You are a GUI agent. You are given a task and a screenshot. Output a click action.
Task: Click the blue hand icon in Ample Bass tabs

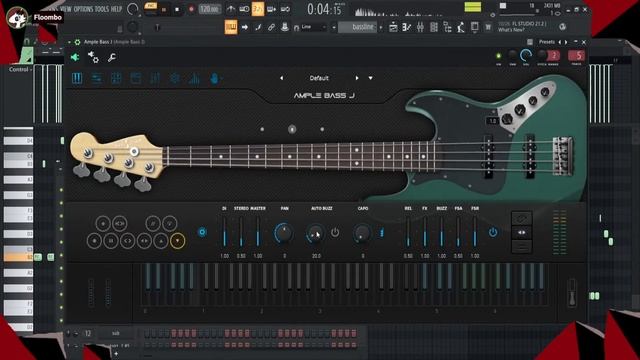coord(214,78)
